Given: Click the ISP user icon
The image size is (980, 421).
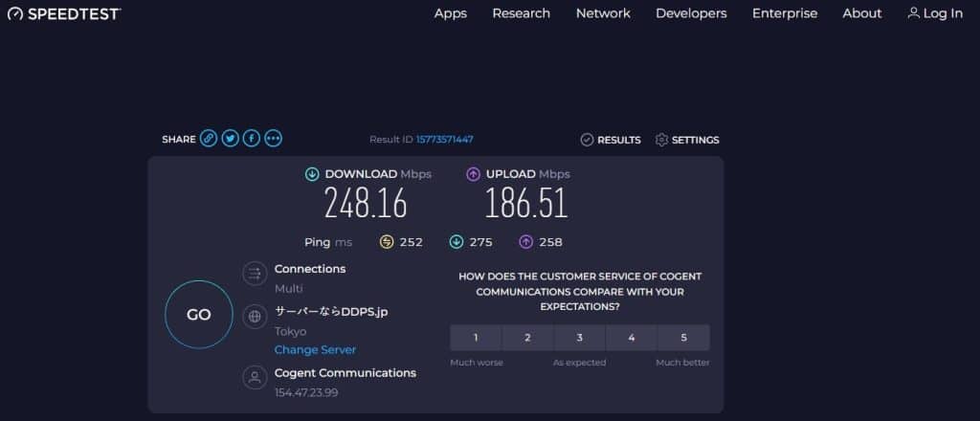Looking at the screenshot, I should coord(255,377).
